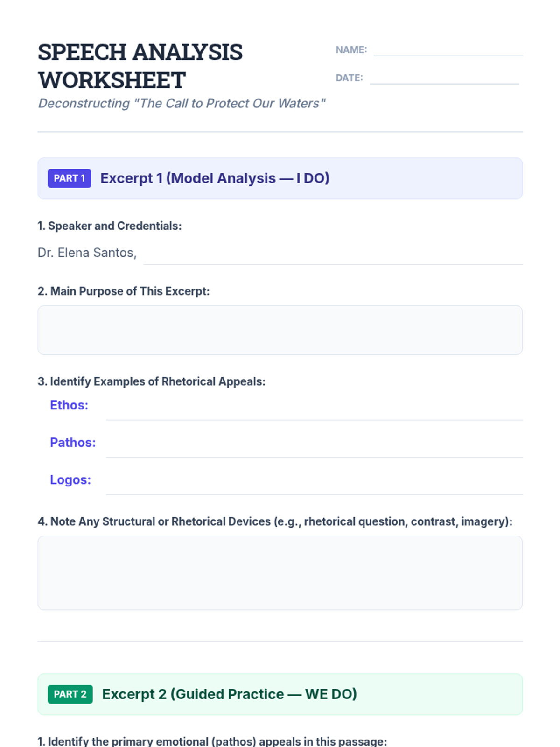This screenshot has width=560, height=747.
Task: Click the PART 1 badge
Action: (69, 178)
